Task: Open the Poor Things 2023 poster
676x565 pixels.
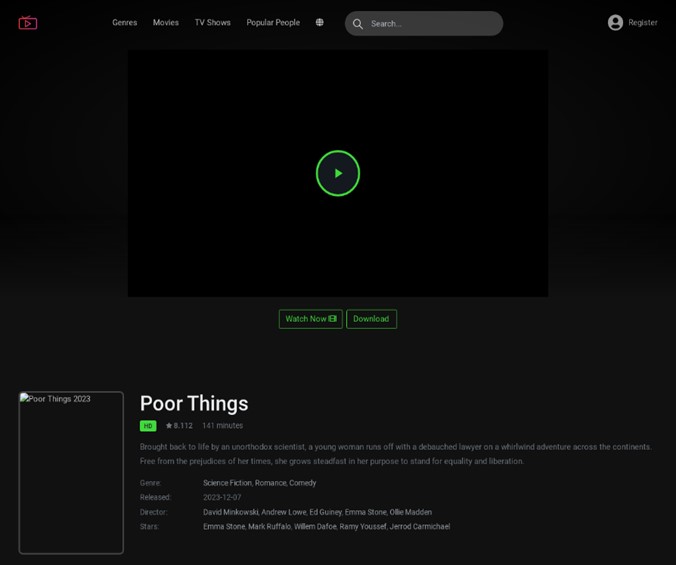Action: [x=71, y=472]
